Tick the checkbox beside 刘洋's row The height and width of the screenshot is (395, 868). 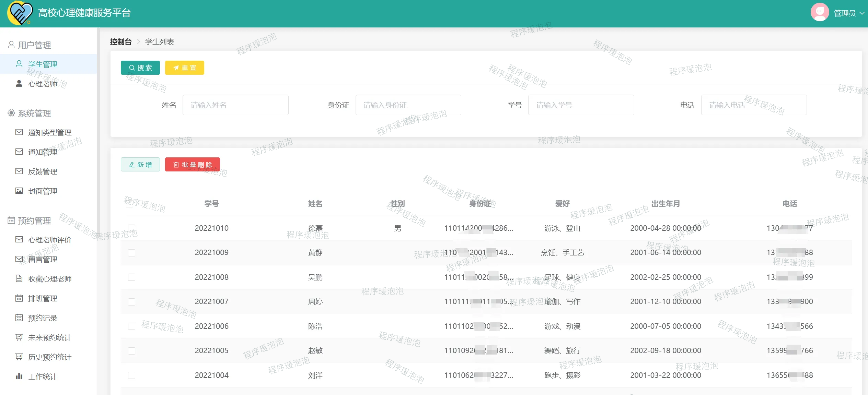(x=131, y=375)
